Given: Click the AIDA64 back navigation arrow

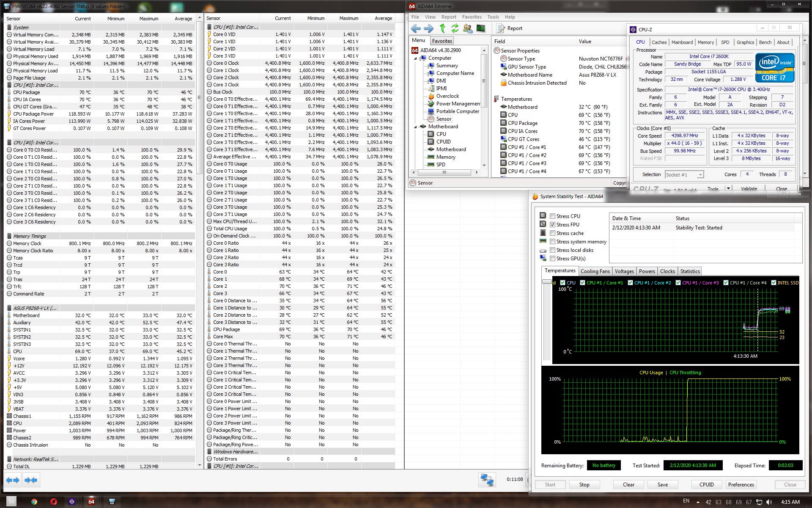Looking at the screenshot, I should [x=416, y=28].
